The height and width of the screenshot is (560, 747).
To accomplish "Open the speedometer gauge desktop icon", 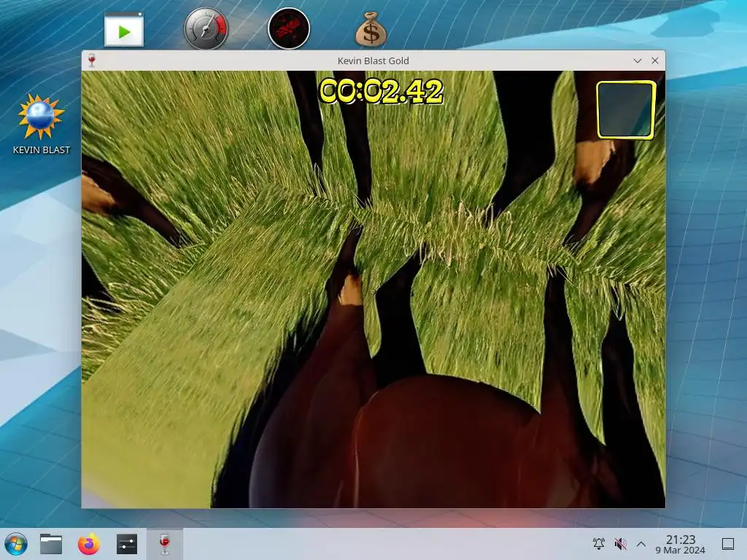I will click(206, 28).
